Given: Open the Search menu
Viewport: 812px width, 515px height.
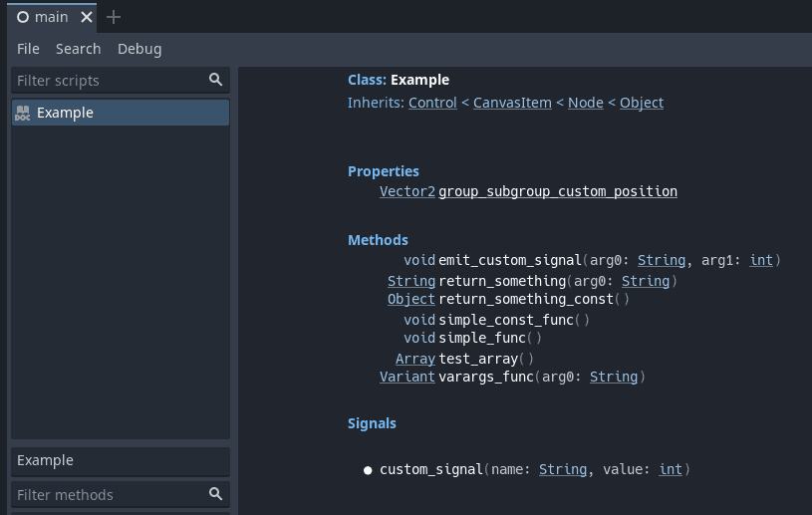Looking at the screenshot, I should pyautogui.click(x=78, y=49).
